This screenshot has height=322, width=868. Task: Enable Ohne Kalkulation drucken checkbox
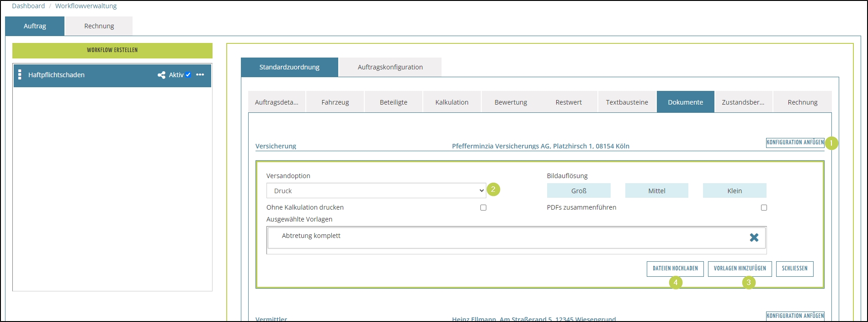tap(483, 208)
